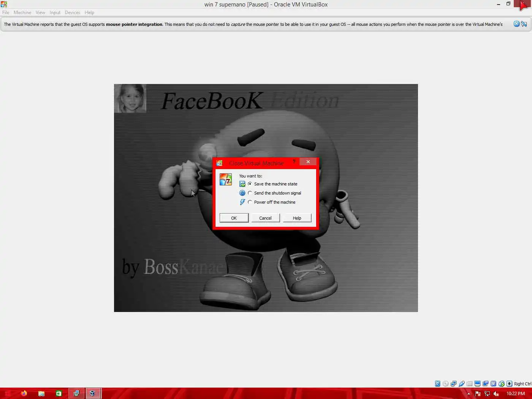Open the green Store app on taskbar
Viewport: 532px width, 399px height.
coord(59,393)
